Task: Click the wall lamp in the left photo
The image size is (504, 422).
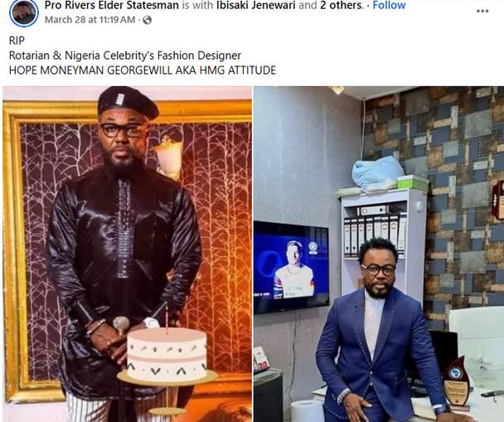Action: [x=169, y=157]
